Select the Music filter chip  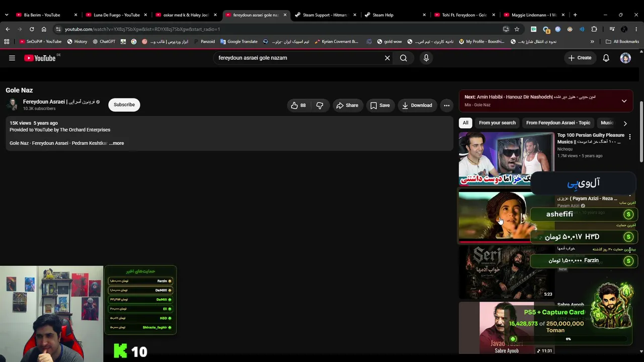coord(607,123)
